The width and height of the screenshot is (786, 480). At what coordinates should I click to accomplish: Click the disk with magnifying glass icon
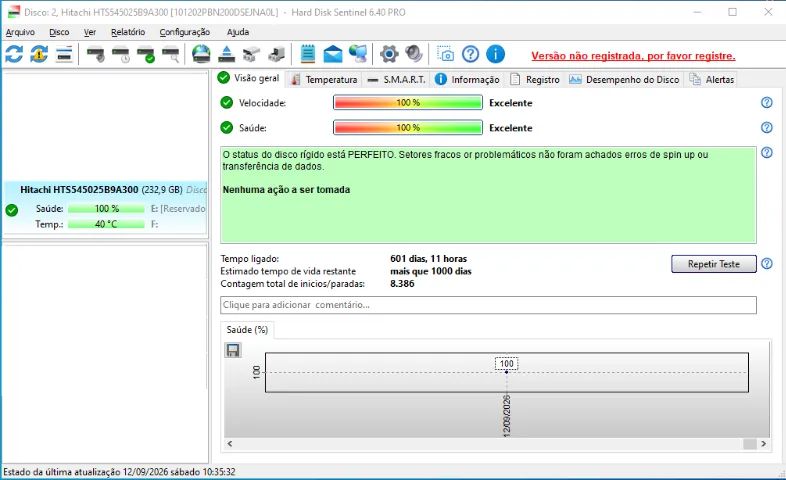(171, 54)
